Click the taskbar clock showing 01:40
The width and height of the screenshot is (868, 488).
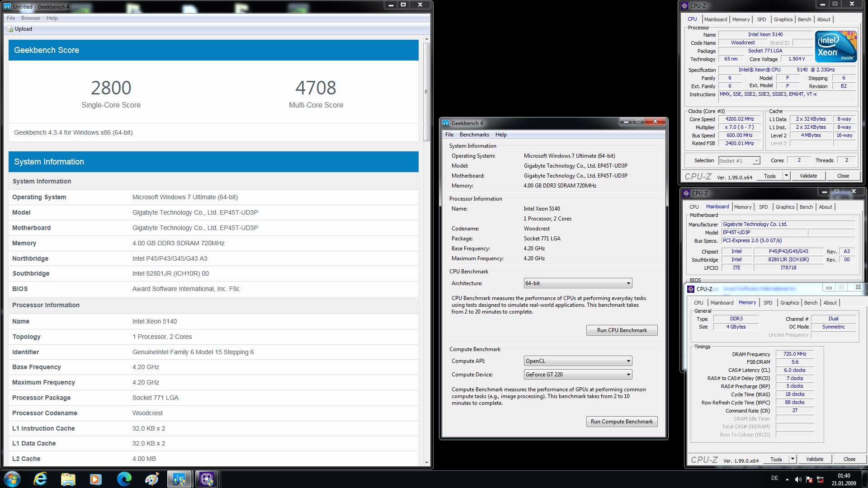pos(844,479)
